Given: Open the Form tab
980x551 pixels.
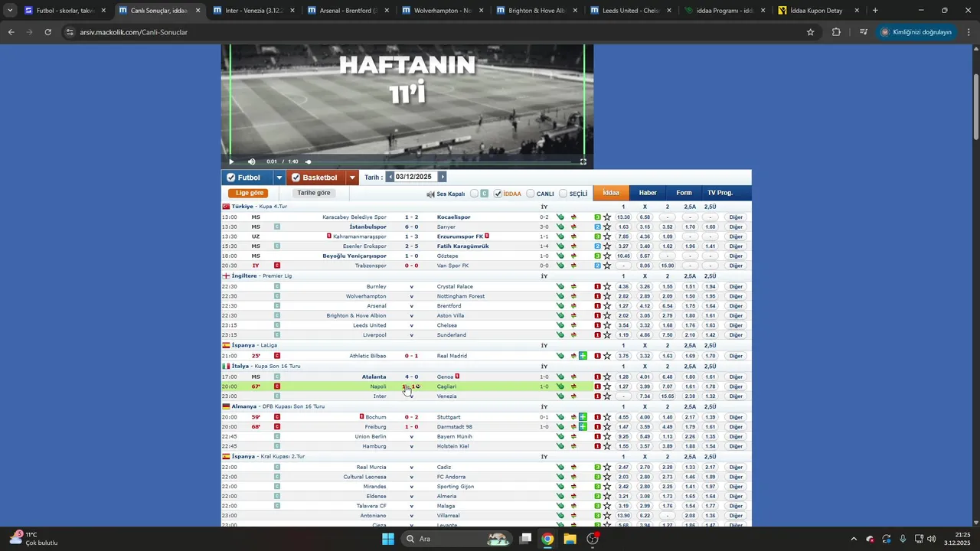Looking at the screenshot, I should [x=684, y=193].
